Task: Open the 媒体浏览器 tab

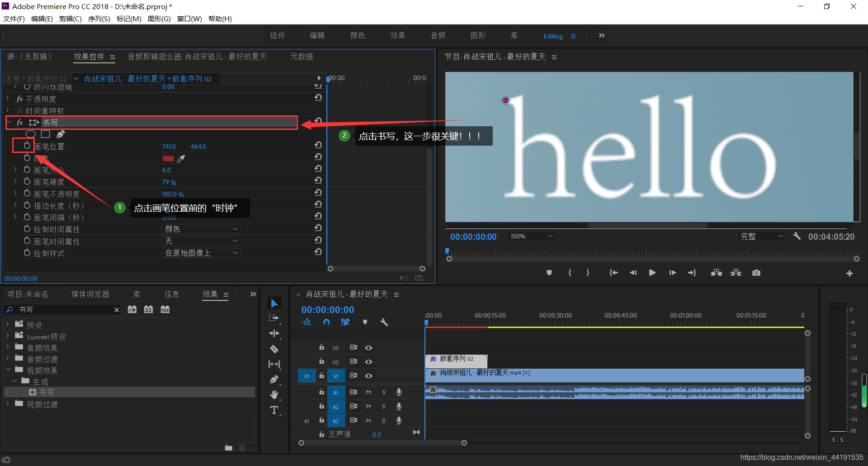Action: point(90,294)
